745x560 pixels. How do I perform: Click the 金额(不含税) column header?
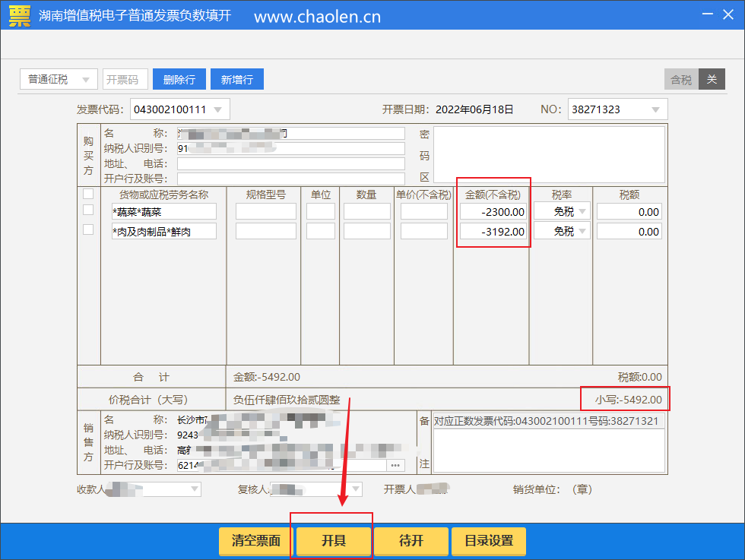click(x=493, y=195)
